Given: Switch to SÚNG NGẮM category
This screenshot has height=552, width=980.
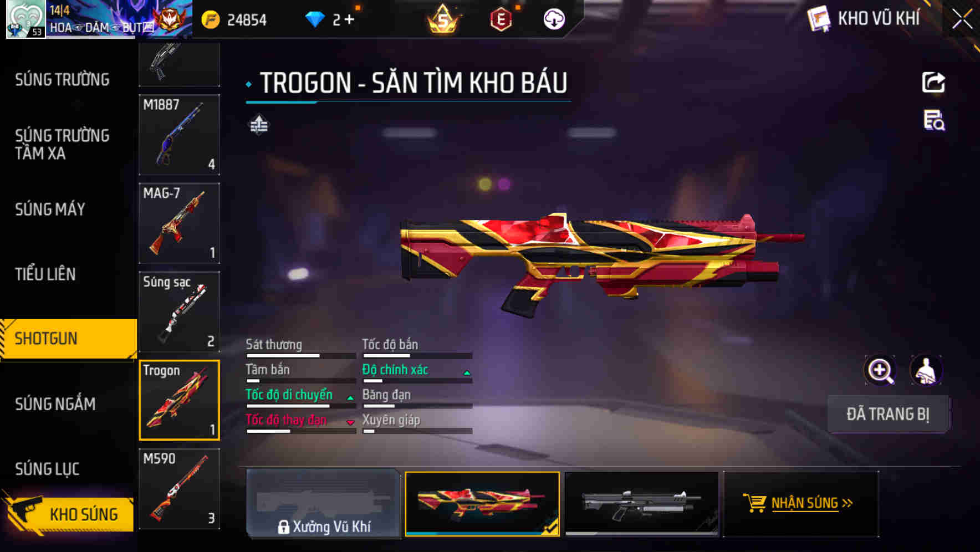Looking at the screenshot, I should 55,404.
